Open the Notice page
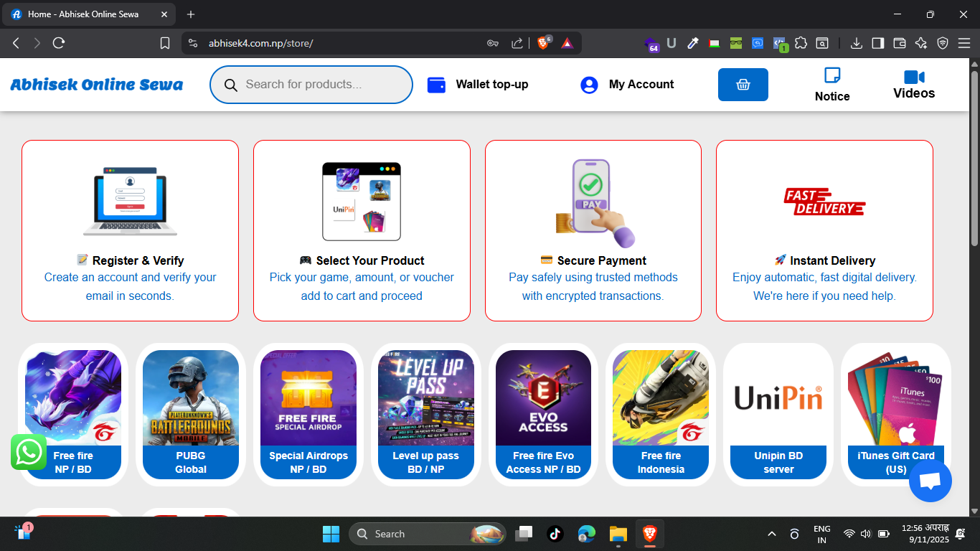This screenshot has width=980, height=551. [832, 85]
